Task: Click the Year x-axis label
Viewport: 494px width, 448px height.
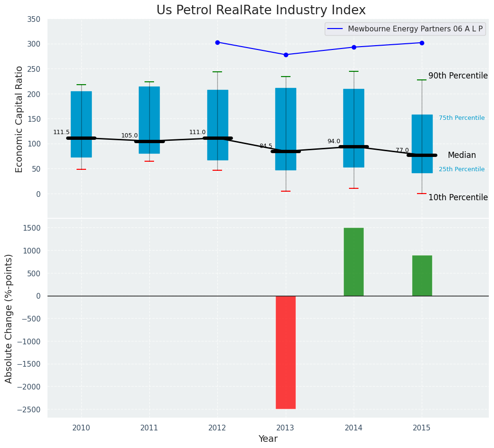Action: [268, 439]
